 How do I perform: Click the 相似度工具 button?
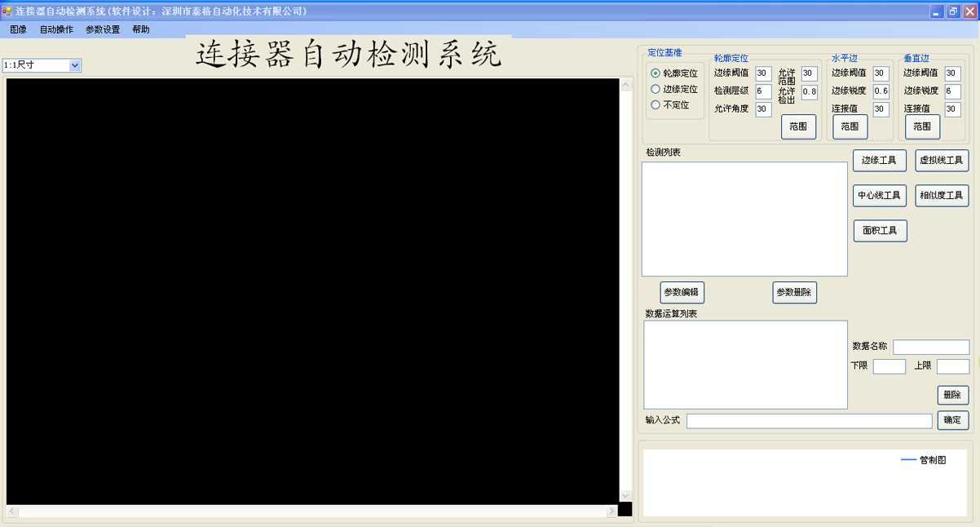click(942, 196)
